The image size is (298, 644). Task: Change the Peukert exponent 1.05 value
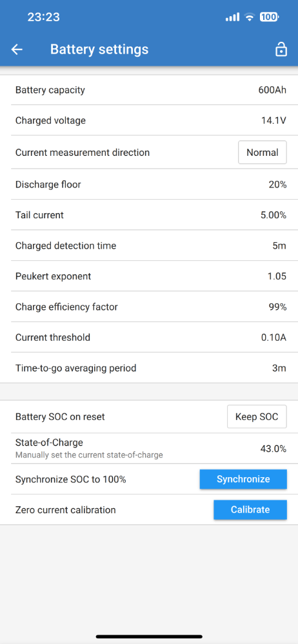[x=277, y=276]
